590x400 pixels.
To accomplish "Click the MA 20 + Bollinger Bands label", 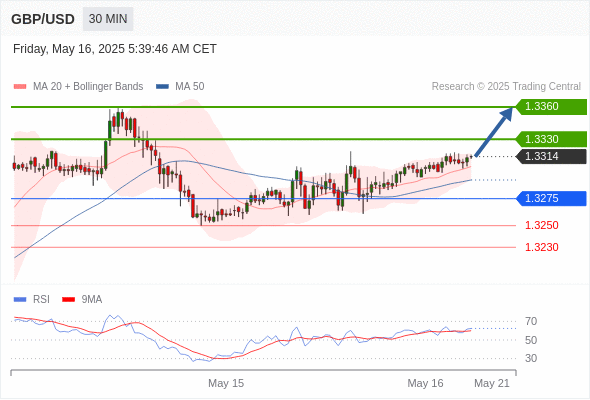I will pyautogui.click(x=88, y=87).
